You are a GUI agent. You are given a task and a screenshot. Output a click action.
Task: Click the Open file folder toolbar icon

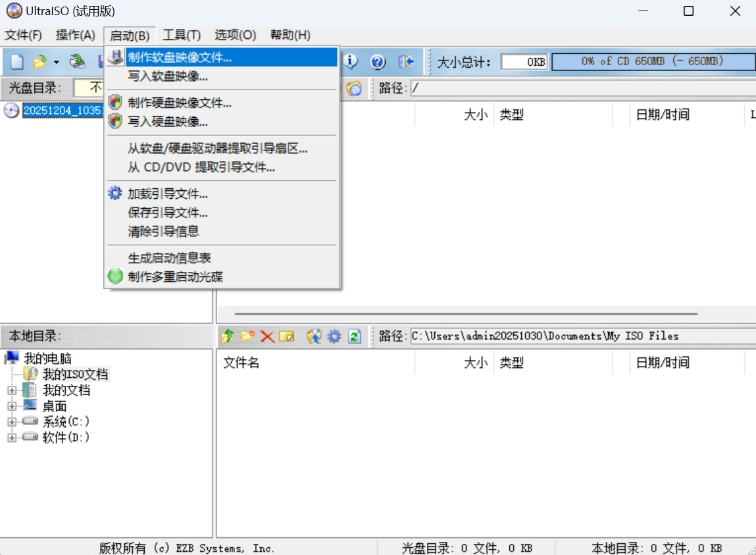[39, 62]
